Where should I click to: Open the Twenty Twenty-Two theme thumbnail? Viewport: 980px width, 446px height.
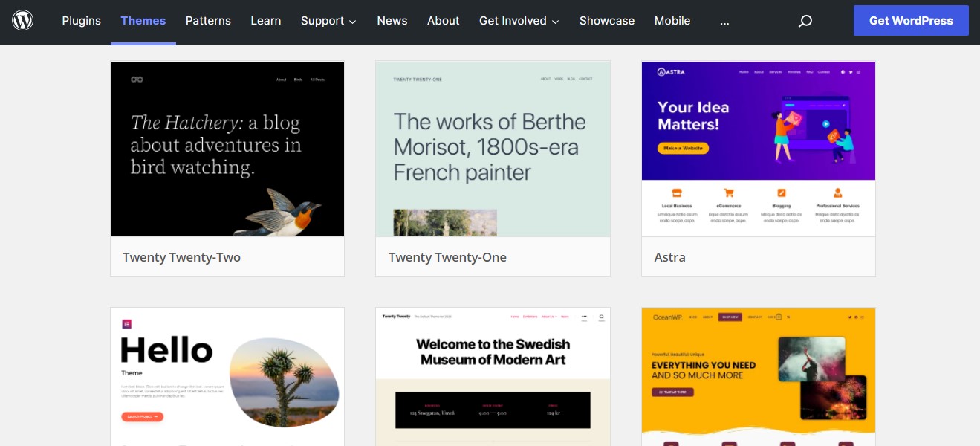(x=227, y=149)
